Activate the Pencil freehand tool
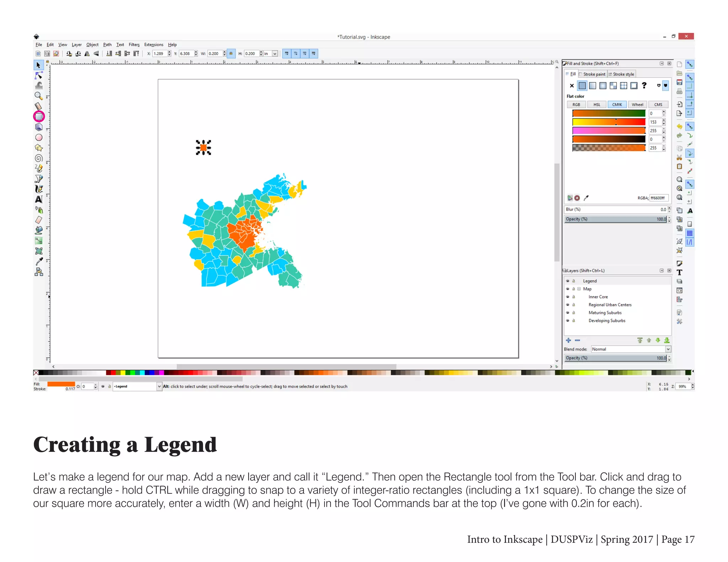The height and width of the screenshot is (562, 728). [39, 168]
